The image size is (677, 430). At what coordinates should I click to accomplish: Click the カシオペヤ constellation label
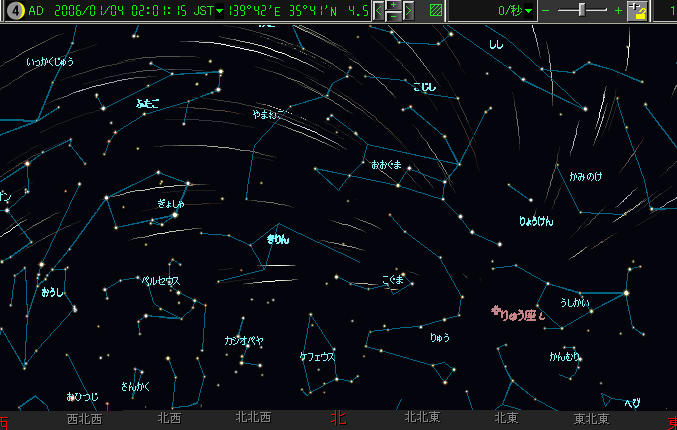[x=243, y=340]
